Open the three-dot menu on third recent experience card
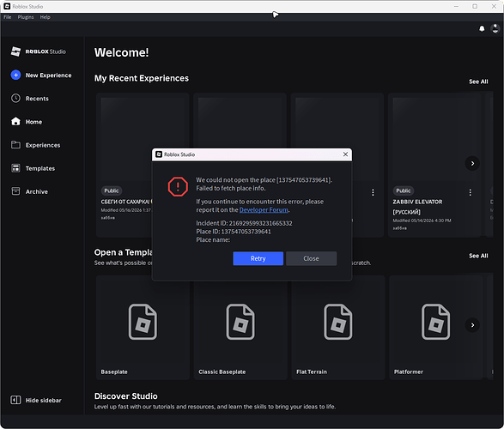Image resolution: width=504 pixels, height=429 pixels. (373, 192)
